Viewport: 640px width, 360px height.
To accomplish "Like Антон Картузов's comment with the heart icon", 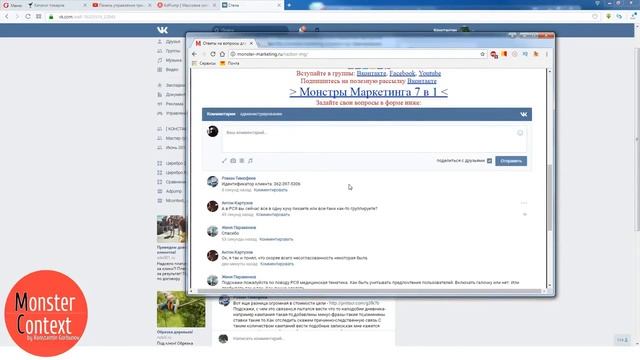I will pyautogui.click(x=525, y=214).
